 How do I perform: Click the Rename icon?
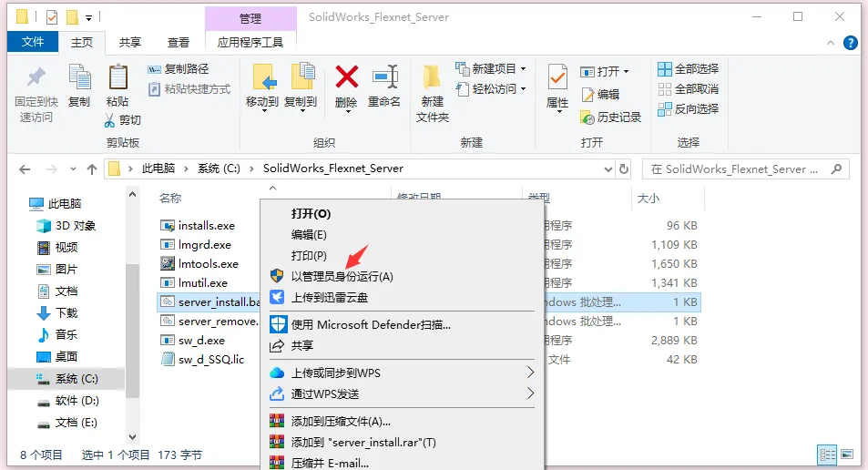tap(384, 77)
